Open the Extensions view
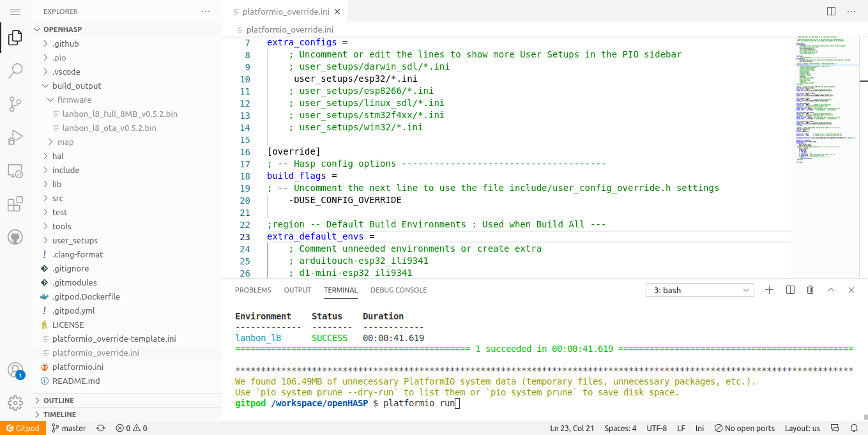Screen dimensions: 868x435 pyautogui.click(x=15, y=204)
